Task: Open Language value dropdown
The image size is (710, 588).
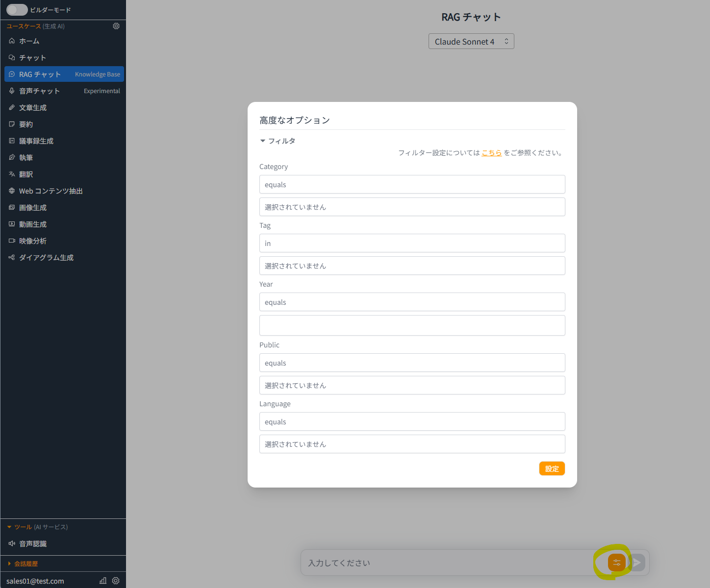Action: (x=412, y=444)
